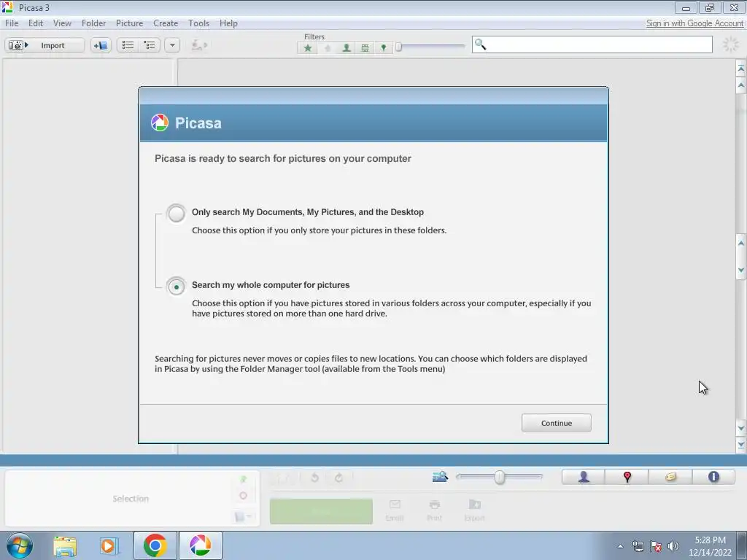Open the Edit menu
This screenshot has height=560, width=747.
(35, 23)
